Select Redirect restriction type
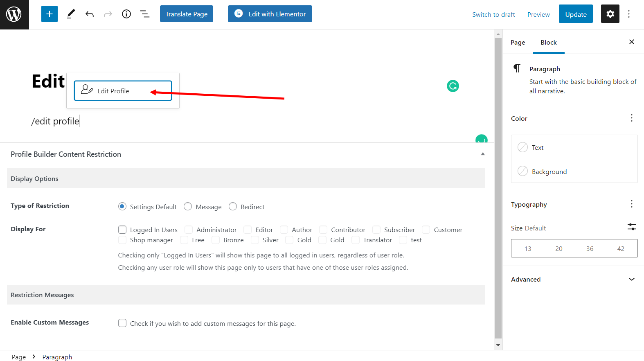This screenshot has width=644, height=361. pyautogui.click(x=233, y=206)
